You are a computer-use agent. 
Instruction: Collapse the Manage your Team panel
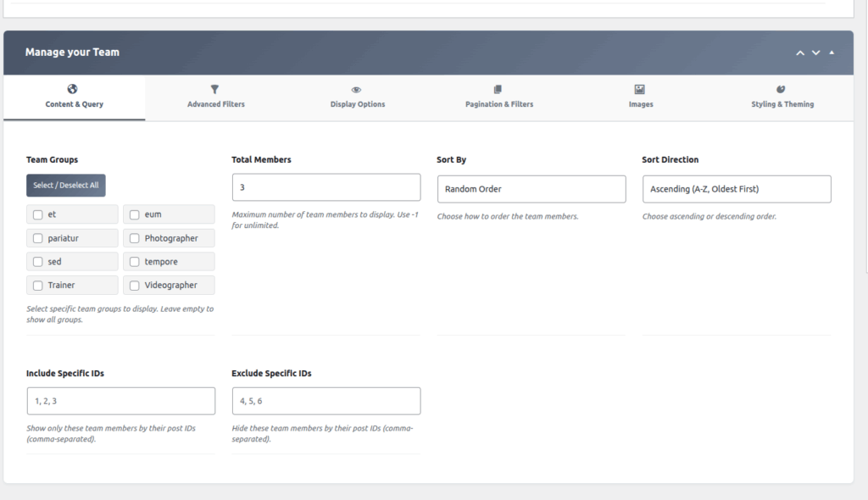click(x=832, y=53)
